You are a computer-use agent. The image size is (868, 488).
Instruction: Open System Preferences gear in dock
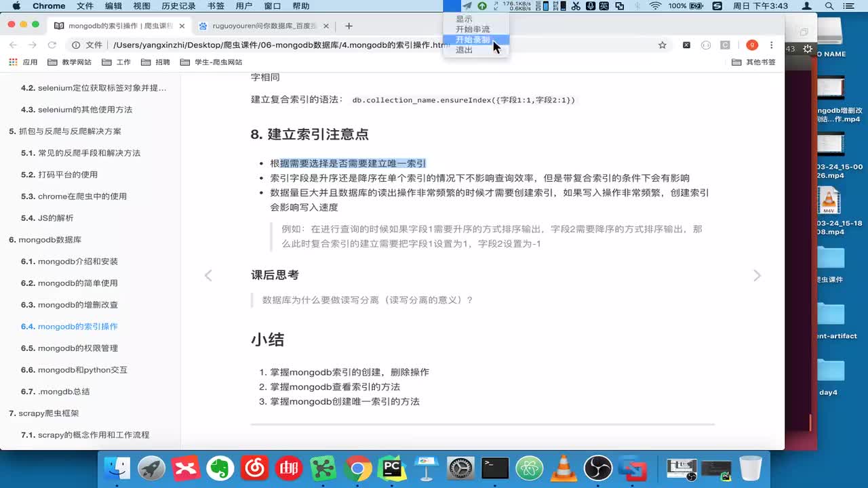[461, 468]
